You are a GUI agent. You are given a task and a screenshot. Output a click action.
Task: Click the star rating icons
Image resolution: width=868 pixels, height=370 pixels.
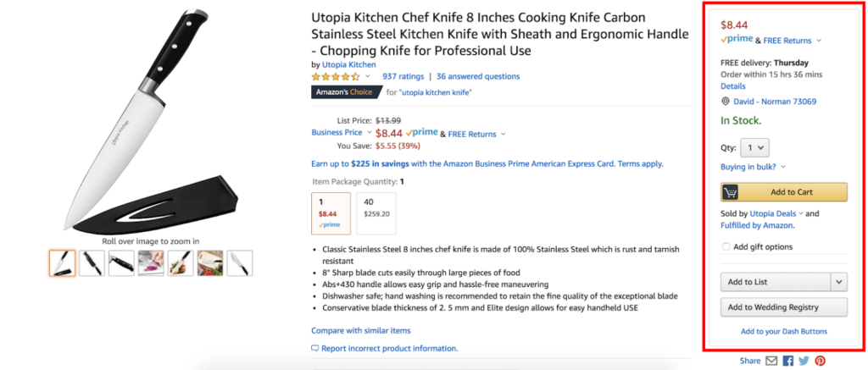(336, 76)
